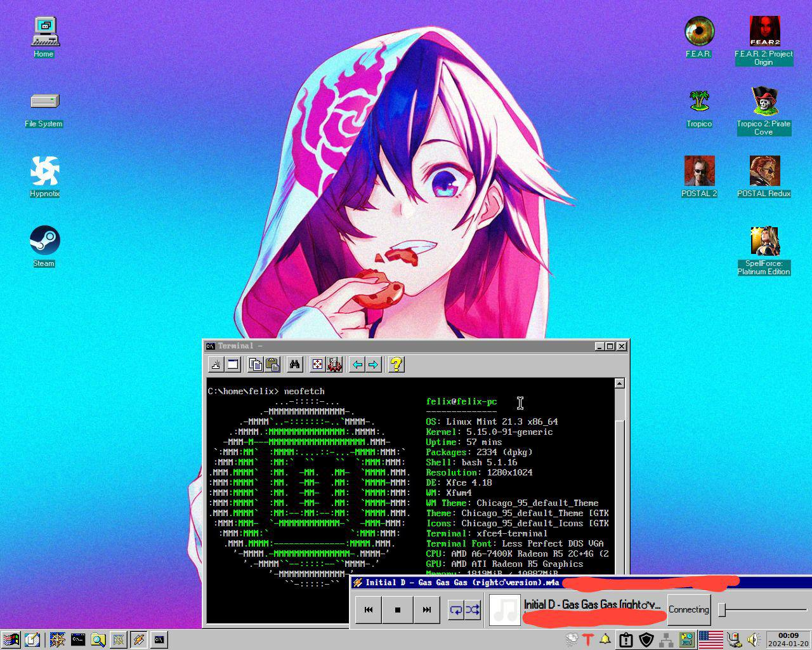Switch to the Terminal taskbar button
This screenshot has width=812, height=650.
coord(159,640)
